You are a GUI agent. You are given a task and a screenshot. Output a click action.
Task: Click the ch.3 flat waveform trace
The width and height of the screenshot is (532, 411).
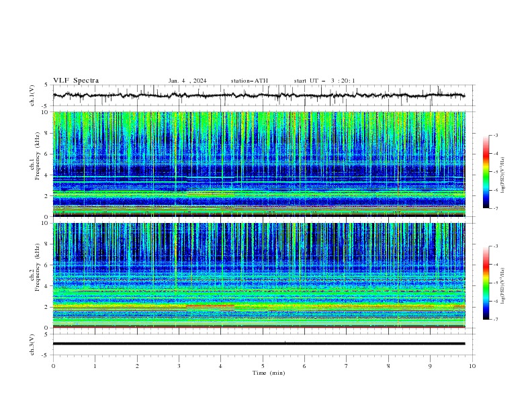[x=259, y=344]
